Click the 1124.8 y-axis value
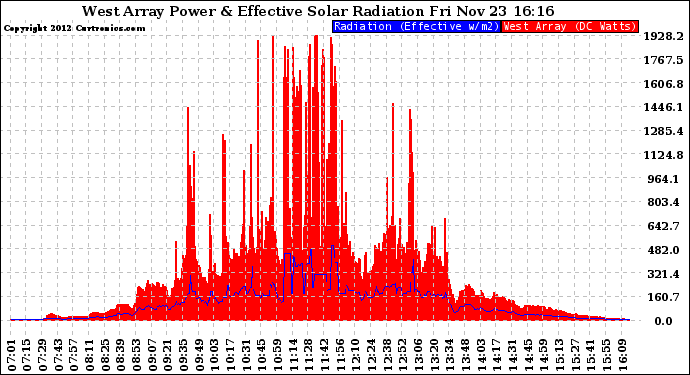Screen dimensions: 690x375 tap(664, 155)
